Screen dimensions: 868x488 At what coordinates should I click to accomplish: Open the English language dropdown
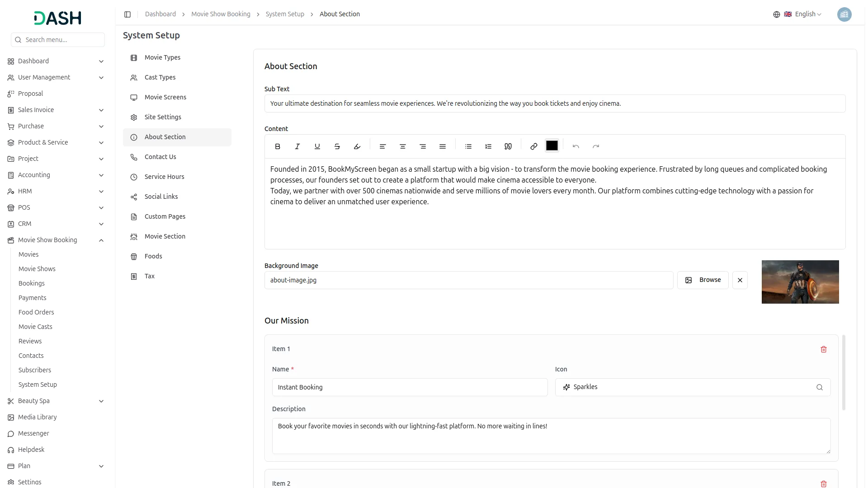(x=805, y=14)
